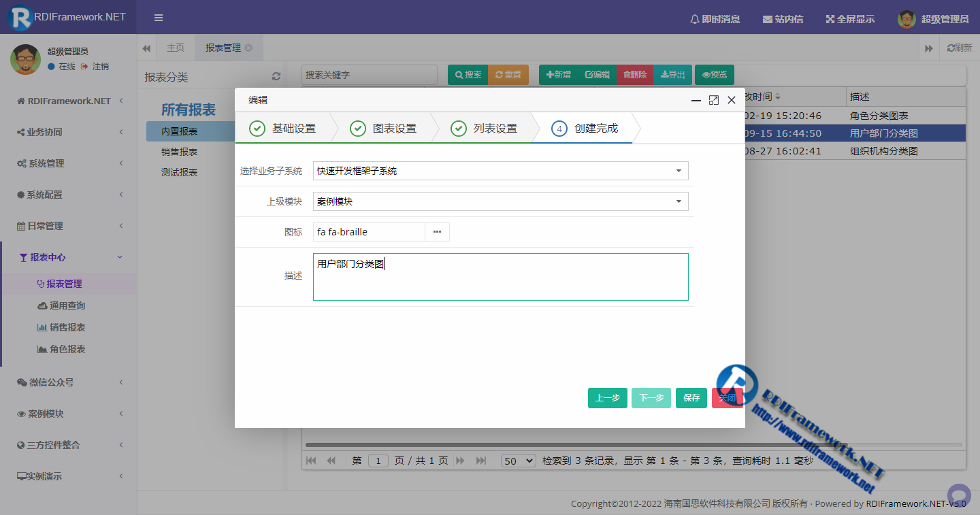Click the 搜索关键字 search field
The height and width of the screenshot is (515, 980).
click(x=370, y=75)
